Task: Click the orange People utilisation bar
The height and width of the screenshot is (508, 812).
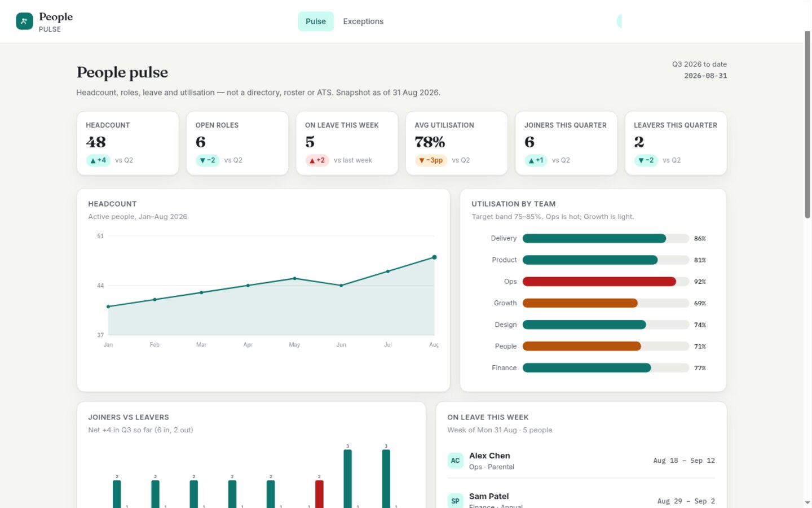Action: click(x=582, y=346)
